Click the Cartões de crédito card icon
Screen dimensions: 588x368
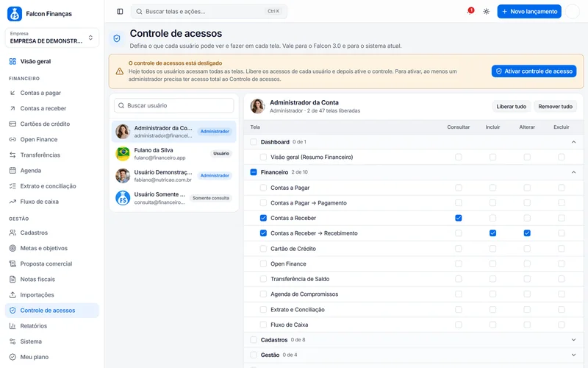pyautogui.click(x=12, y=124)
